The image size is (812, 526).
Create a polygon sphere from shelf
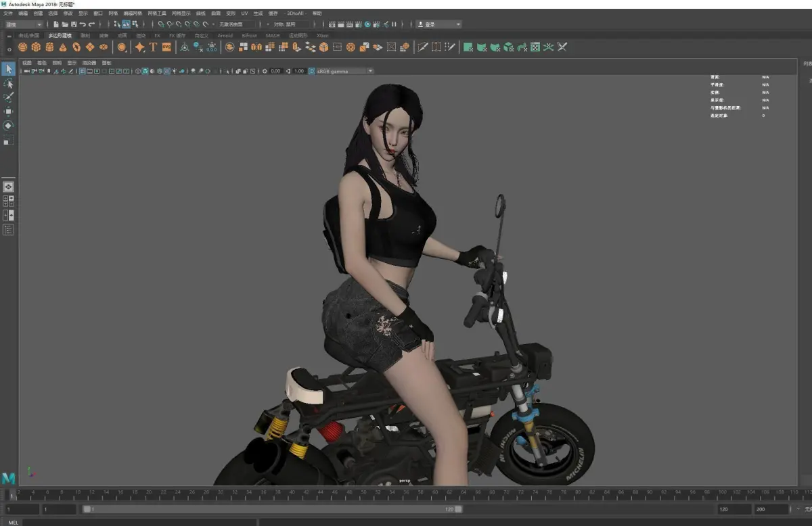pyautogui.click(x=23, y=47)
